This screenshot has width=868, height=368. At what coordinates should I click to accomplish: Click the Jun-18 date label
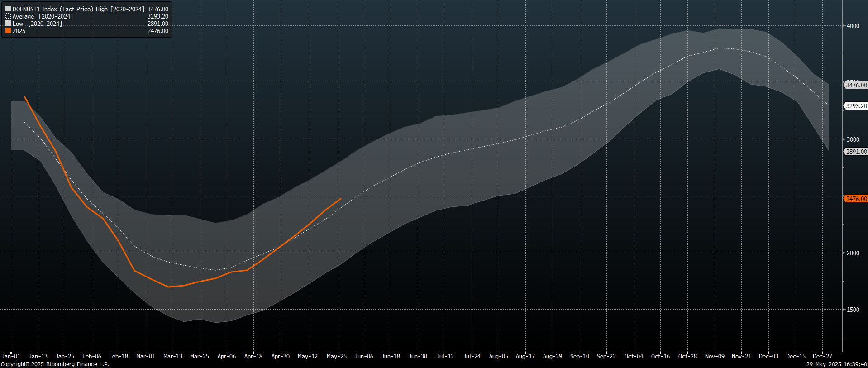(391, 356)
